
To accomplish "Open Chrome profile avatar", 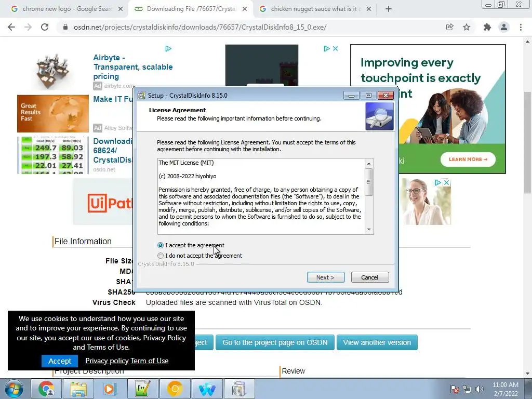I will [504, 27].
